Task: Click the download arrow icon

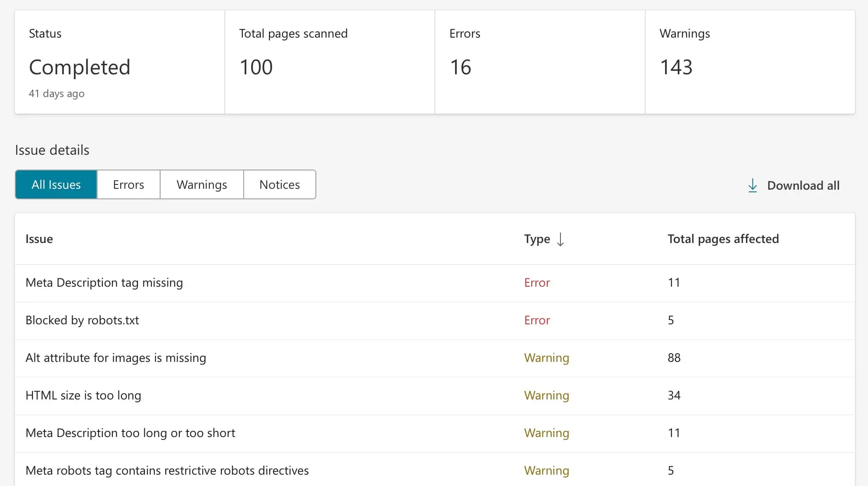Action: (752, 185)
